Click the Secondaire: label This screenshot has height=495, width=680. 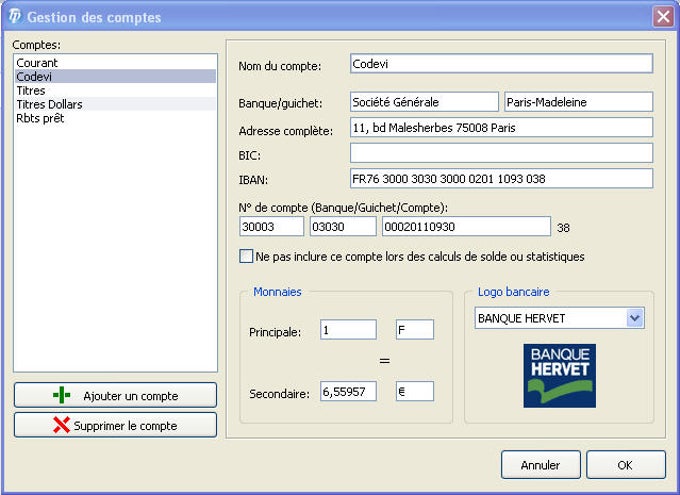279,394
